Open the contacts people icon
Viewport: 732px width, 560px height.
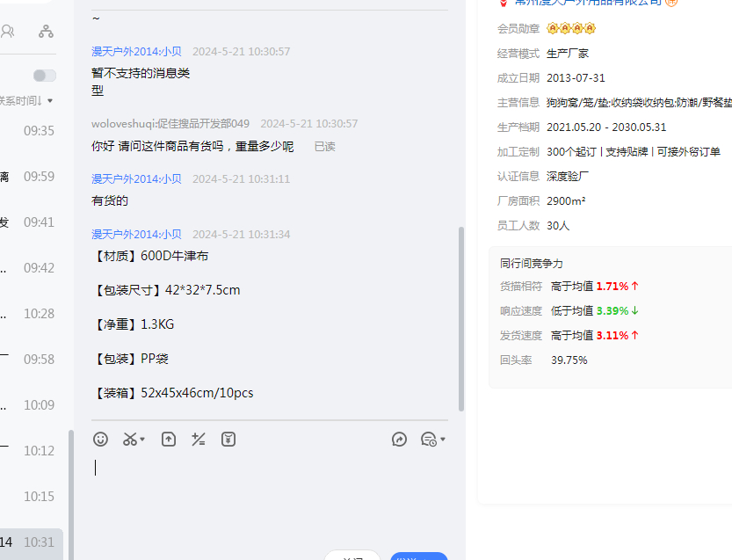point(8,32)
